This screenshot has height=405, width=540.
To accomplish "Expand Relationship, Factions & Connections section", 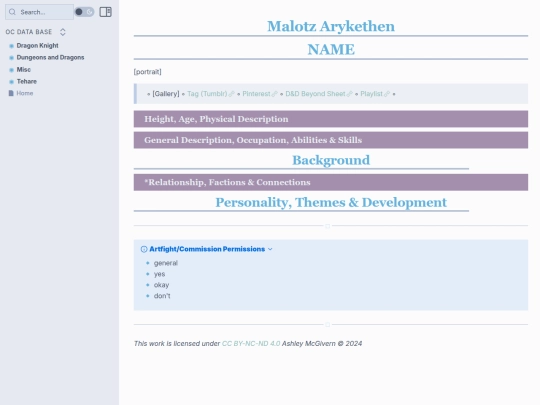I will coord(331,182).
